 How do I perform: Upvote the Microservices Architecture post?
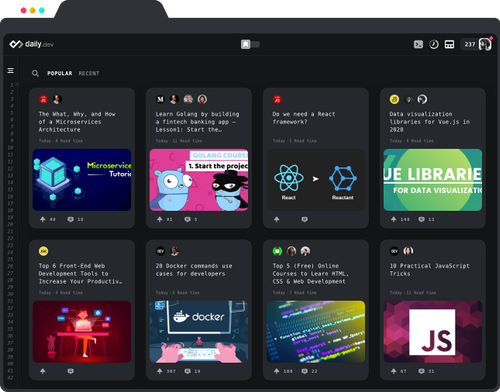43,219
